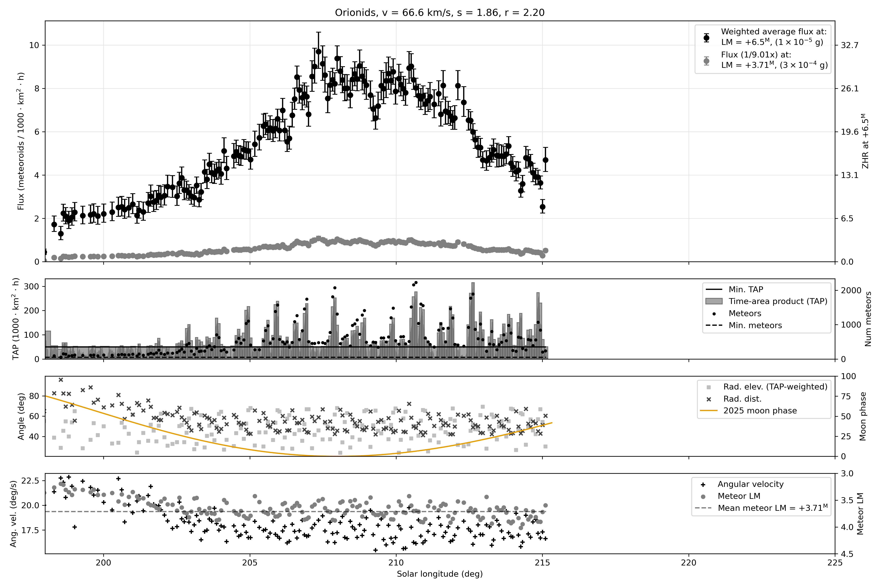Click the 'Flux (meteoroids / 1000 · km² · h)' axis label

(x=21, y=141)
